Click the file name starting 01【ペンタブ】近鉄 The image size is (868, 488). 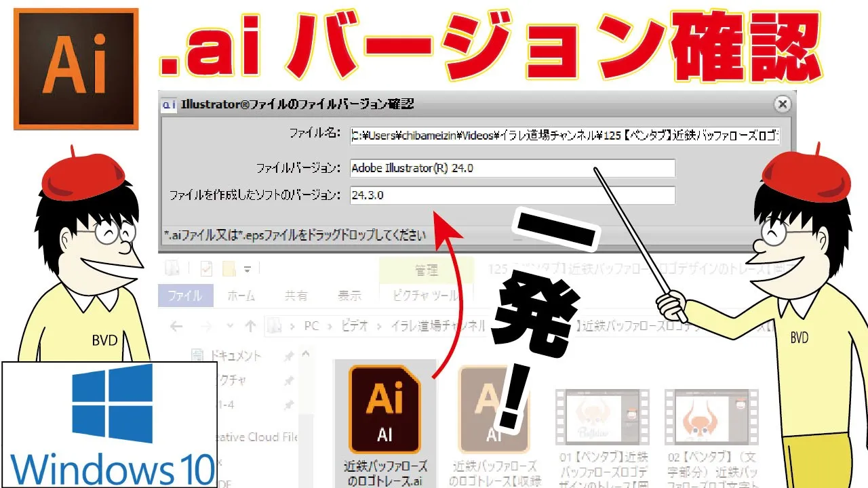602,471
